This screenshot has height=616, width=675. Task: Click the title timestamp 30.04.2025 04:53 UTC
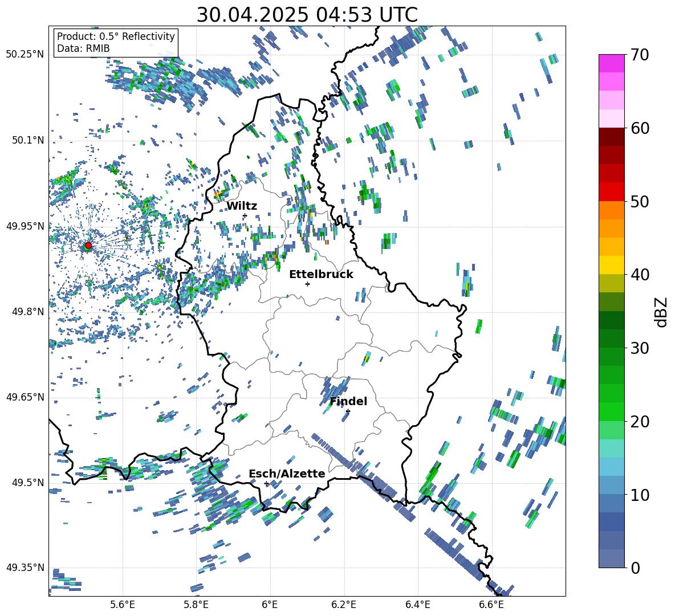click(x=307, y=15)
